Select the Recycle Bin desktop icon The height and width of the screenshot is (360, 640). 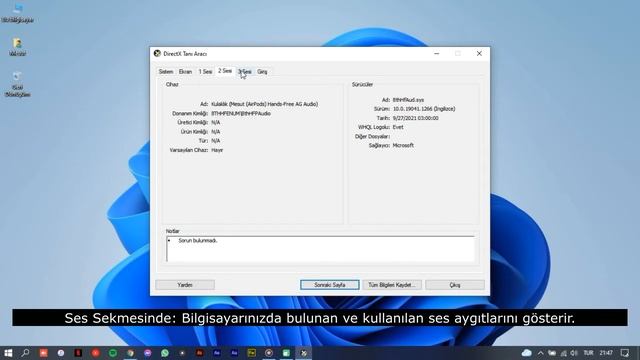[17, 84]
